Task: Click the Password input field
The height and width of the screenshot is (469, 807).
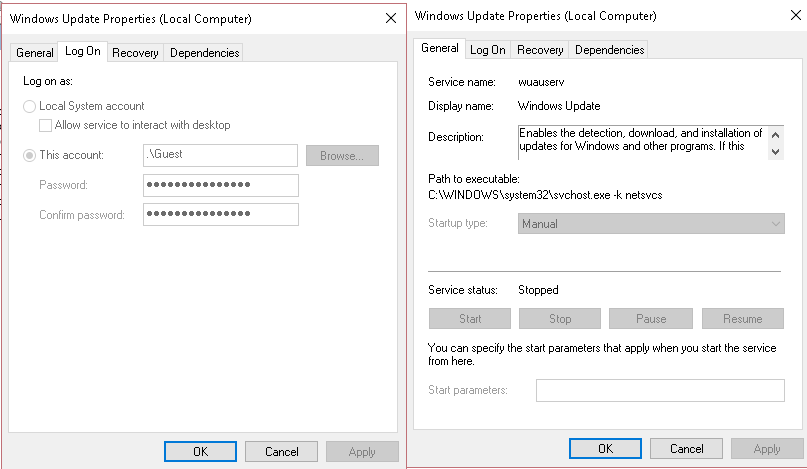Action: (x=221, y=185)
